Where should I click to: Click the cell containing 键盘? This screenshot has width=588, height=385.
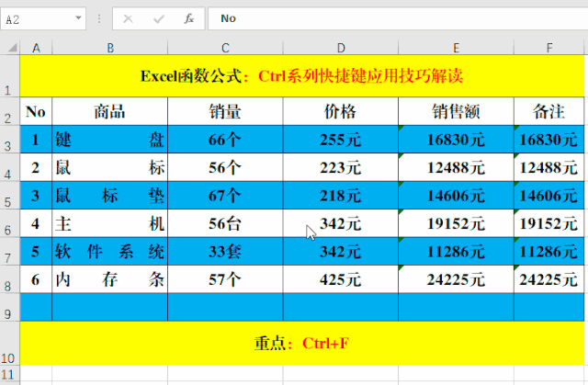109,140
